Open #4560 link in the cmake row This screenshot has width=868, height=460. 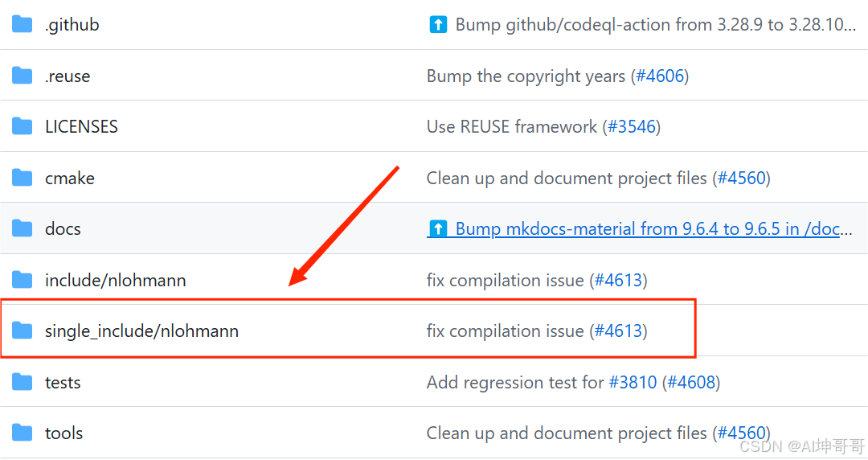pos(742,179)
